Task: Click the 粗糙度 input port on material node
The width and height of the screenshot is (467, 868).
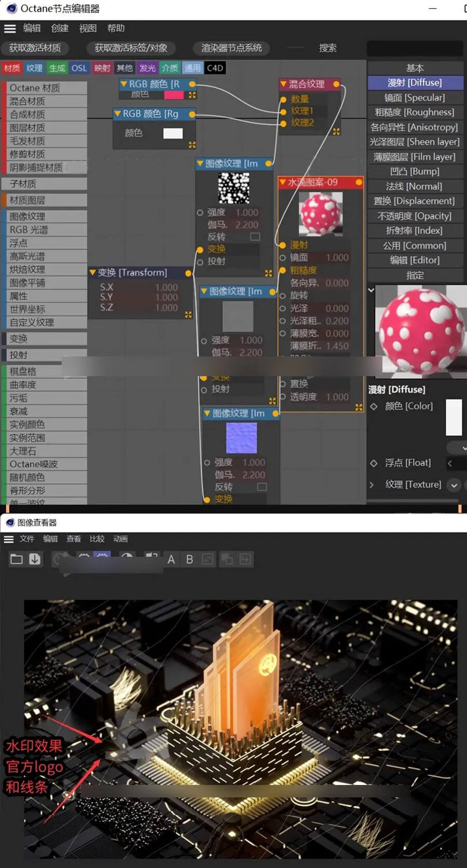Action: pyautogui.click(x=282, y=270)
